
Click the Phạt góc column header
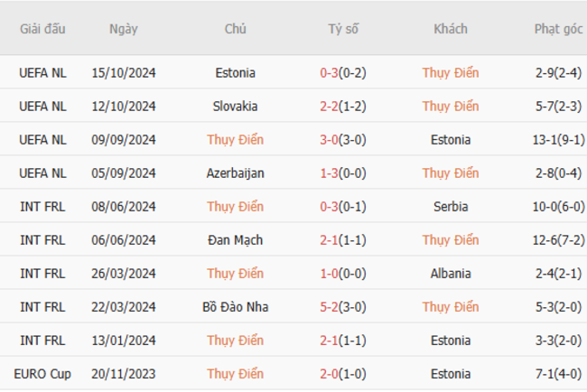(558, 29)
